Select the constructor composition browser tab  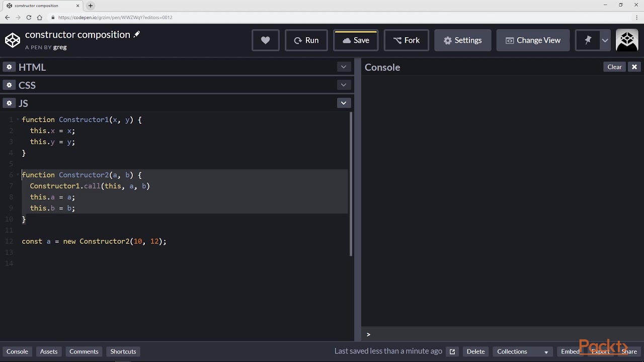tap(43, 6)
